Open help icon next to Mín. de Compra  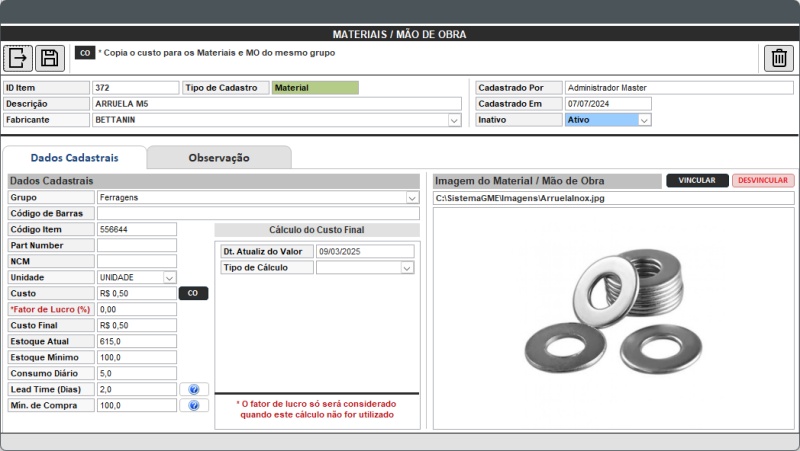pos(194,405)
